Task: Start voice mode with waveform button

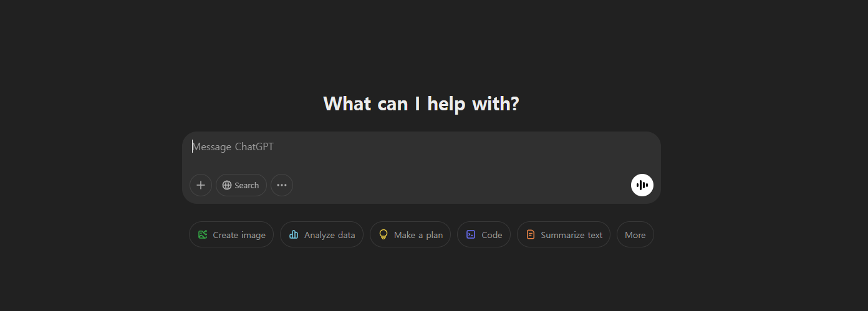Action: pyautogui.click(x=642, y=185)
